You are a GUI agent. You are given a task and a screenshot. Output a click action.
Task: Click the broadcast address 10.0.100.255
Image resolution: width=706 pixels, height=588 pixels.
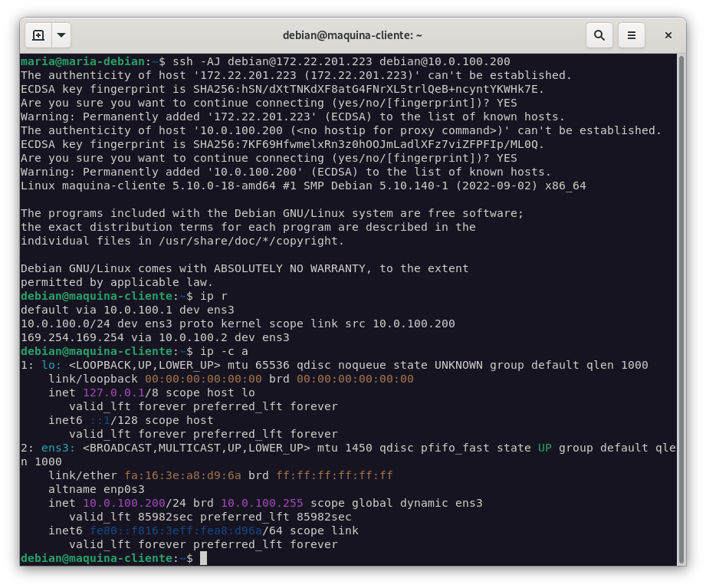coord(261,503)
